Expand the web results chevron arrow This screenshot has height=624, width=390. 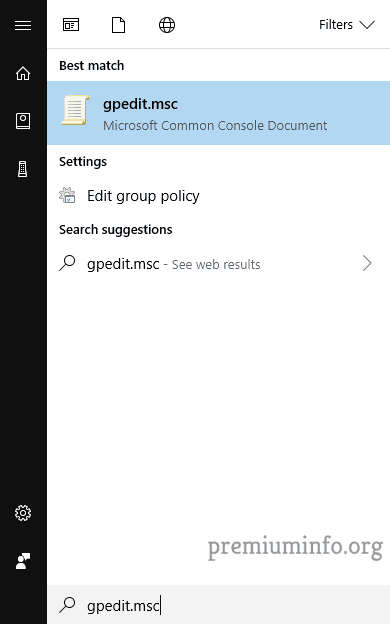(367, 263)
